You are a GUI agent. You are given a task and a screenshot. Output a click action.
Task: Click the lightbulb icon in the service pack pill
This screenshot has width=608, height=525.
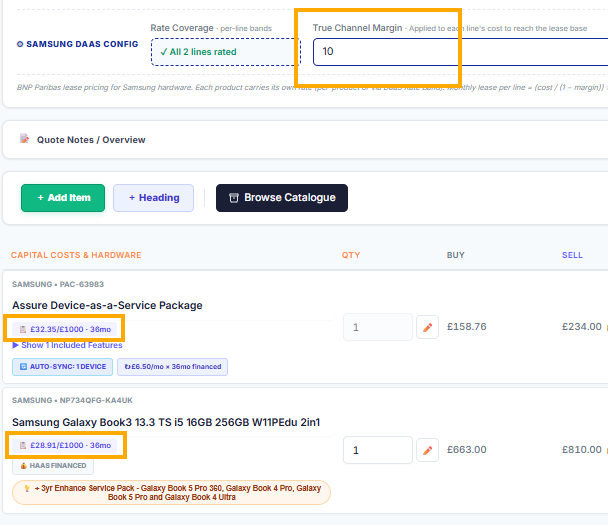(x=27, y=488)
